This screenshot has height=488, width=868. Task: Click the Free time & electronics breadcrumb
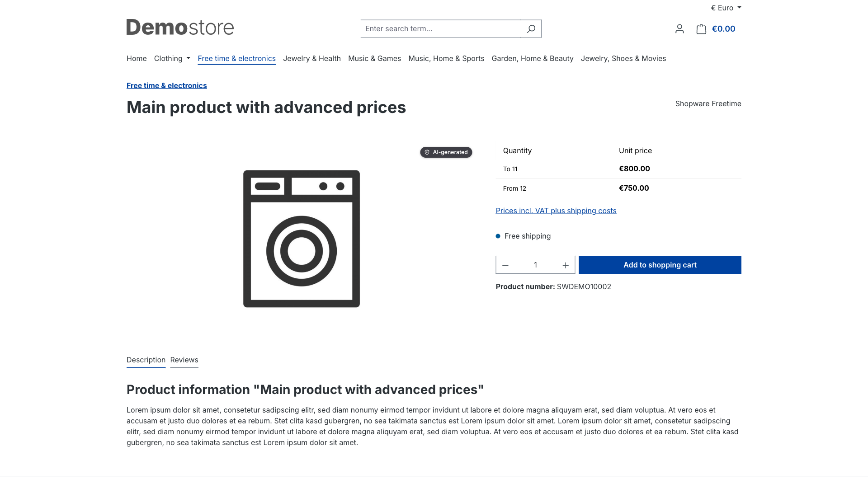point(167,85)
